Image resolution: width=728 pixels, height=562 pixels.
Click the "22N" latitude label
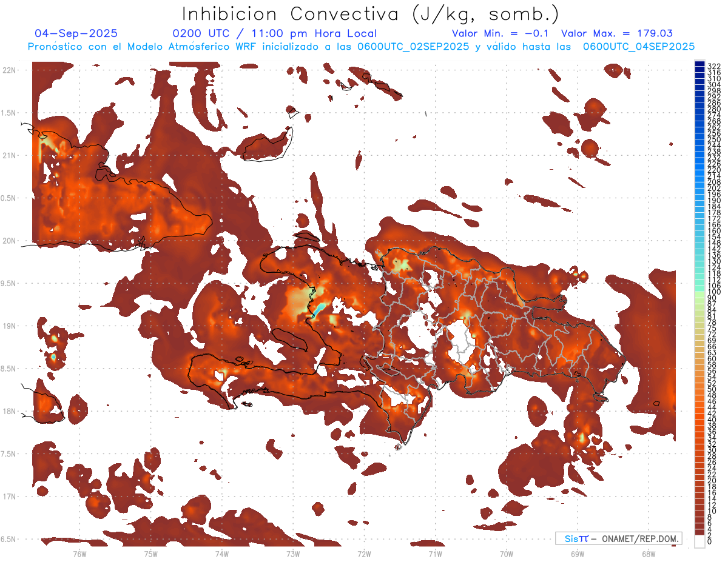(10, 70)
